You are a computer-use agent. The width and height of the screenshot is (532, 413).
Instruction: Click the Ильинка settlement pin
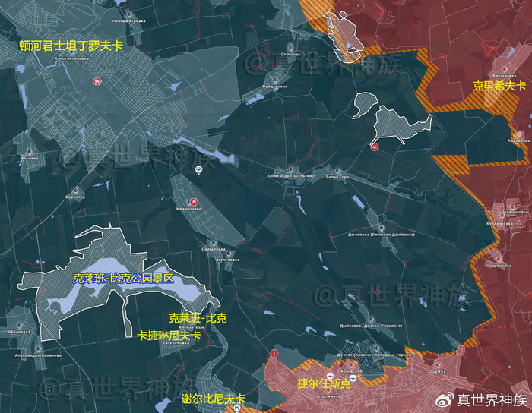click(x=29, y=153)
